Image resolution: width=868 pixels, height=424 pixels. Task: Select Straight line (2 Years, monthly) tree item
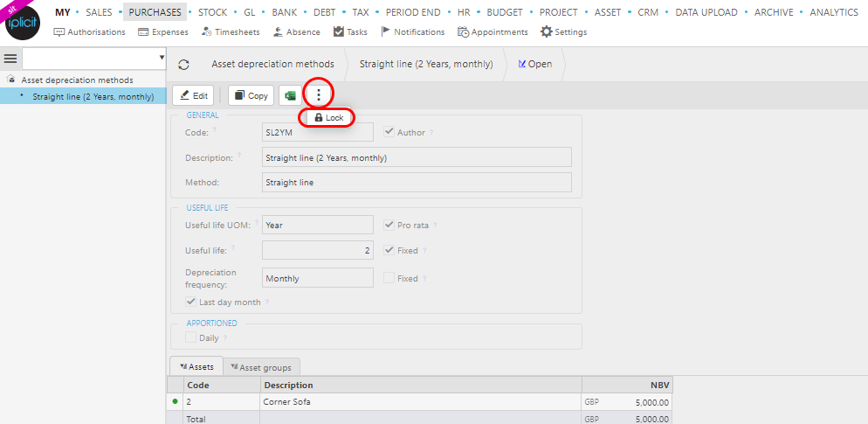pos(93,96)
